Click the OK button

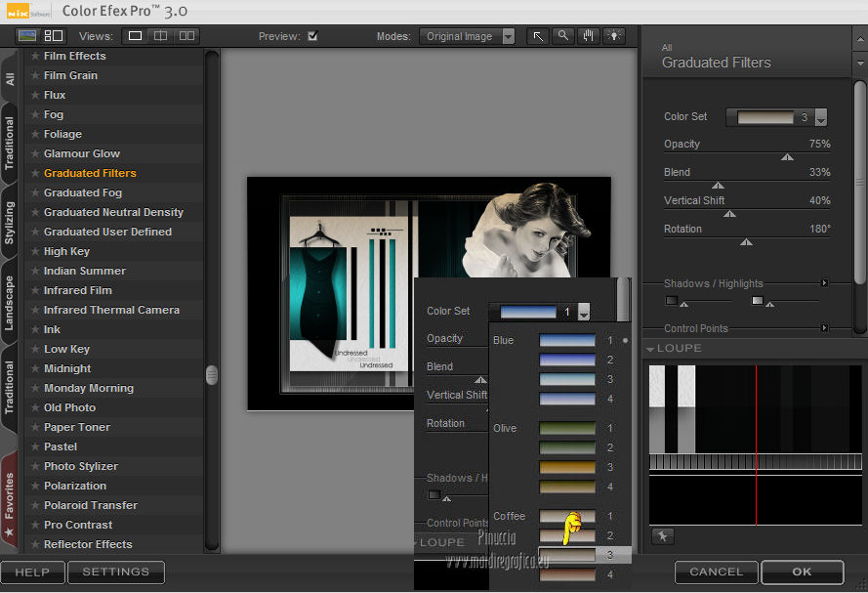click(x=802, y=572)
